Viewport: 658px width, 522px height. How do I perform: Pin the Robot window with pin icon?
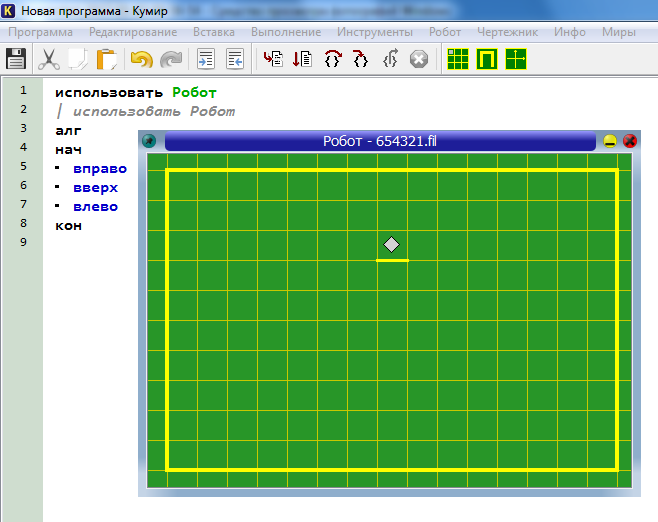coord(149,141)
